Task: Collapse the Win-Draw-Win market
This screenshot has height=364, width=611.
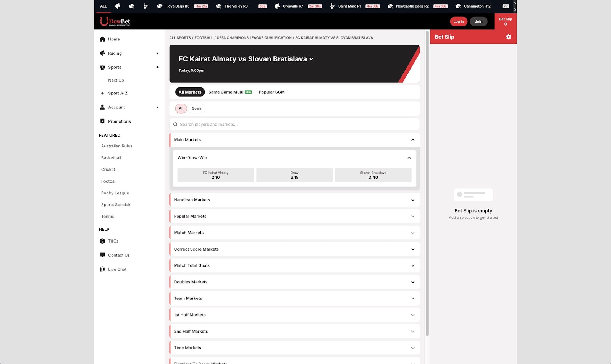Action: tap(409, 158)
